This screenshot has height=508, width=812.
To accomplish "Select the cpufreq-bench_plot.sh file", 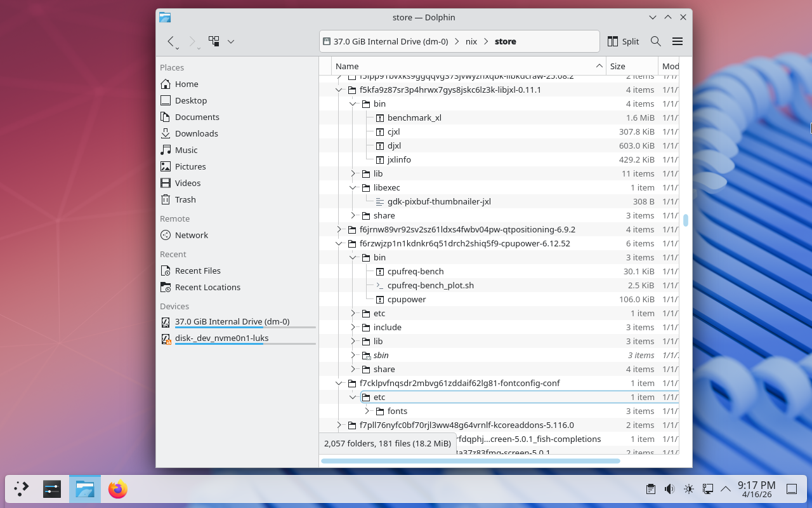I will coord(430,286).
